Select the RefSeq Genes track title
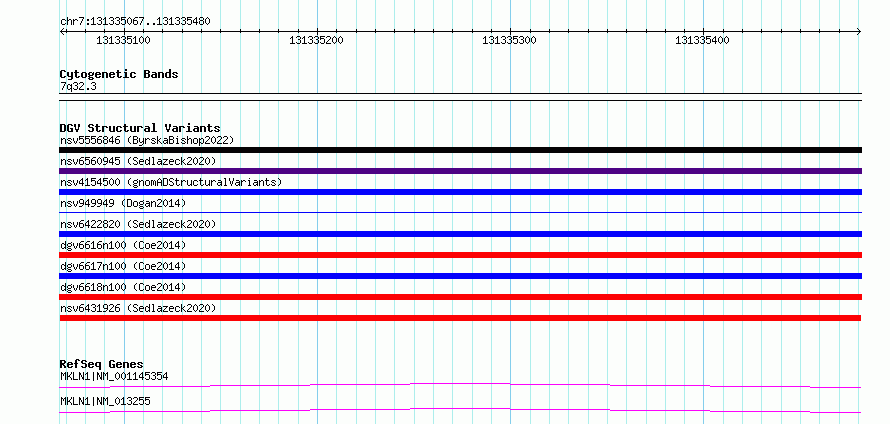This screenshot has height=424, width=890. click(x=102, y=364)
